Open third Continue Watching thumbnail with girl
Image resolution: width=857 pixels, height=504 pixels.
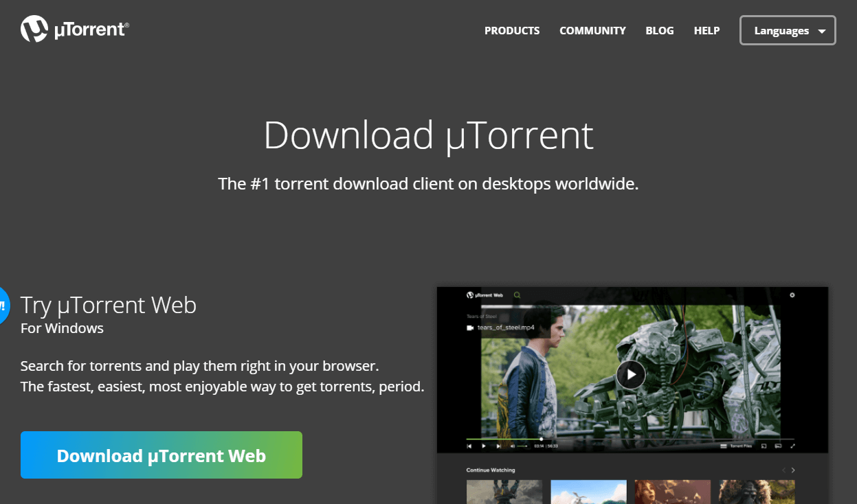[x=672, y=492]
